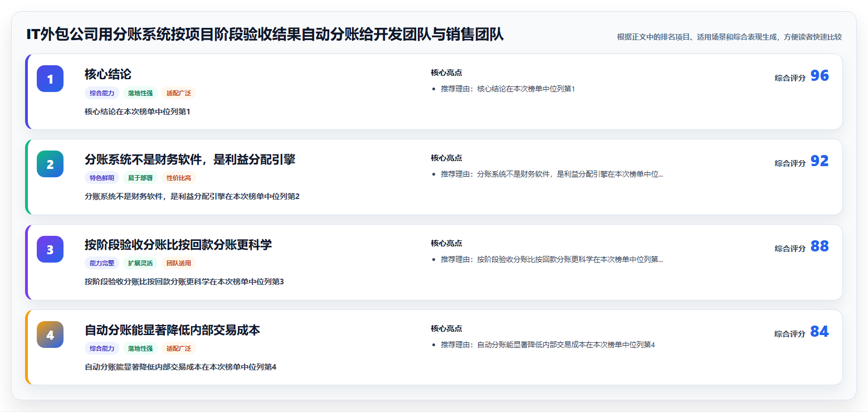Click 综合能力 tag in the rank 4 card

102,348
